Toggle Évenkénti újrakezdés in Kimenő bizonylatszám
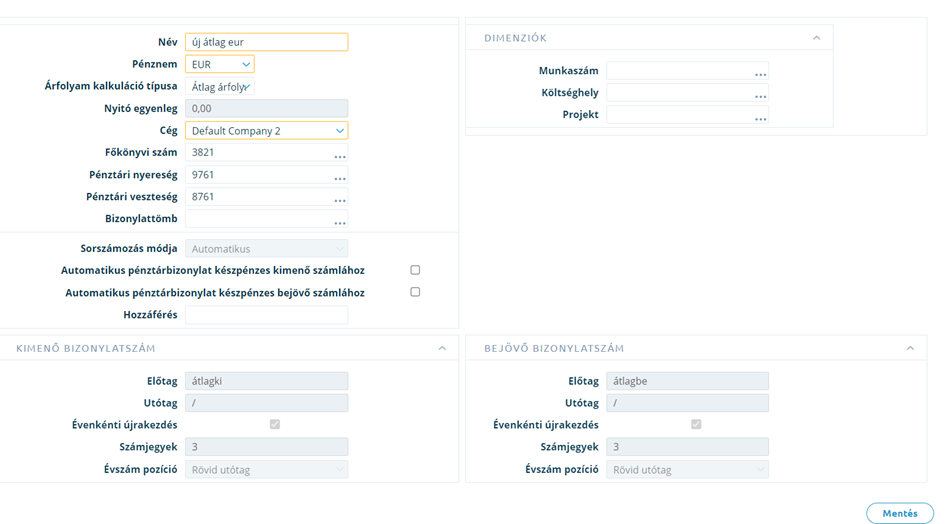The image size is (945, 524). pos(275,425)
